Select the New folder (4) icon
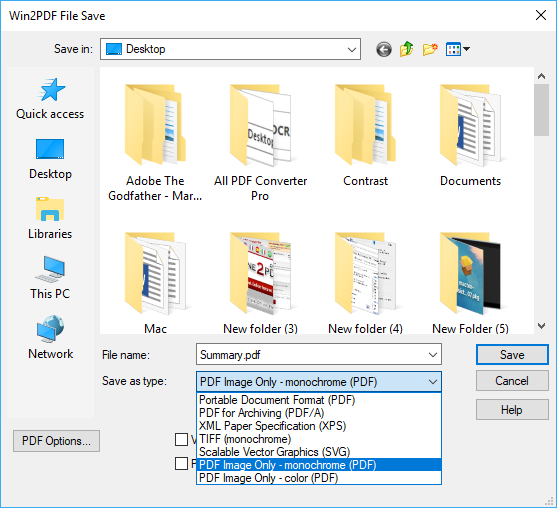Image resolution: width=557 pixels, height=508 pixels. click(x=365, y=283)
